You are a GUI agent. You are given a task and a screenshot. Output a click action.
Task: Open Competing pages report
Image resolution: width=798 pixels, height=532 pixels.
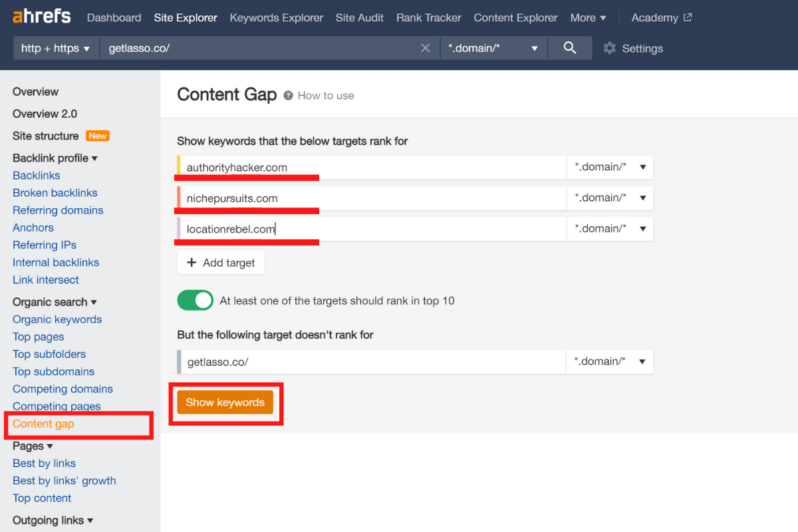[x=57, y=406]
